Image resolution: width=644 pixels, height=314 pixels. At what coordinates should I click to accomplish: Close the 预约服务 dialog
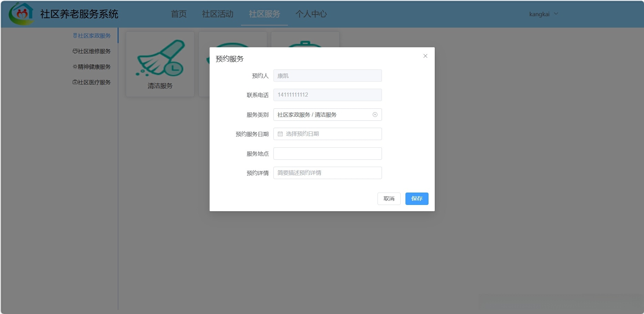coord(425,56)
